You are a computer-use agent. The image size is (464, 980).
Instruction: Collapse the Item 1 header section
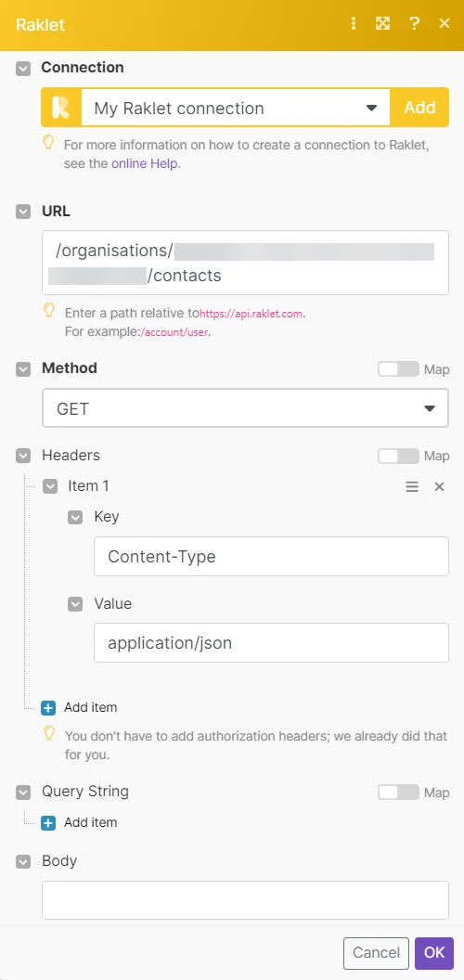point(50,486)
